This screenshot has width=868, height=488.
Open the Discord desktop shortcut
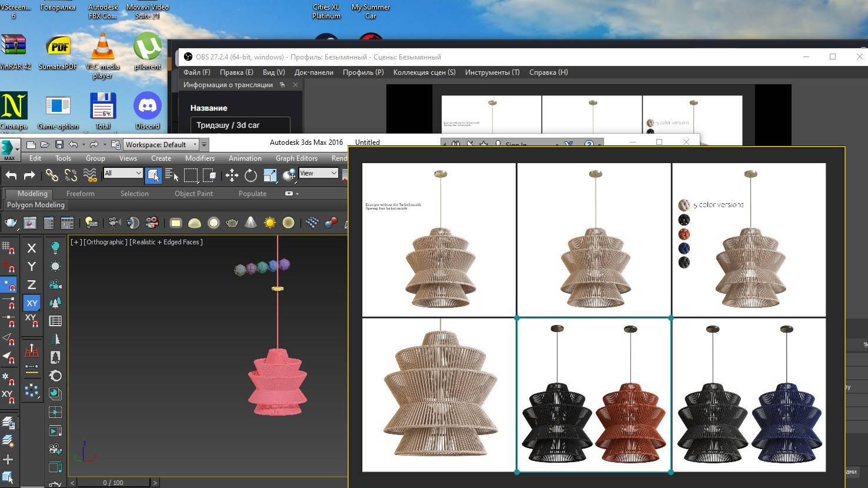point(147,111)
